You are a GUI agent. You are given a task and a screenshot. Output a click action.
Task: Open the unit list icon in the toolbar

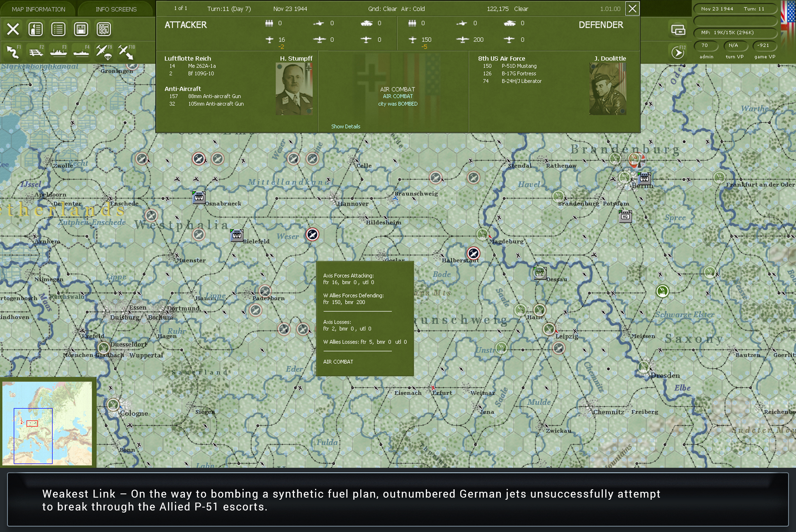[x=58, y=29]
